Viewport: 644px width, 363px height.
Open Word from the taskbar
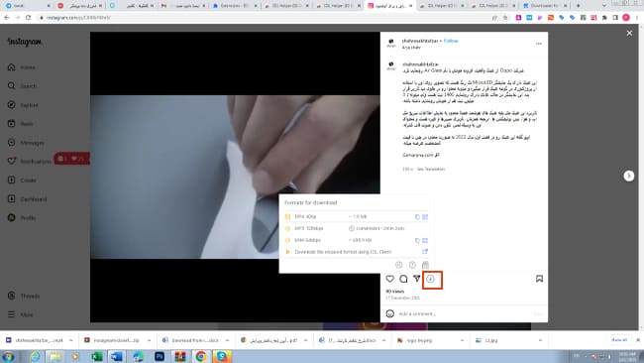tap(117, 356)
